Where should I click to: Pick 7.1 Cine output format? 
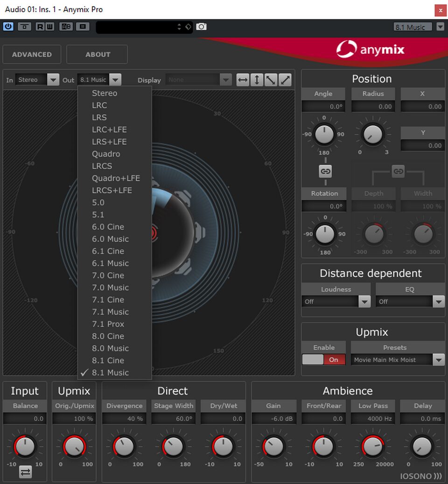(115, 300)
